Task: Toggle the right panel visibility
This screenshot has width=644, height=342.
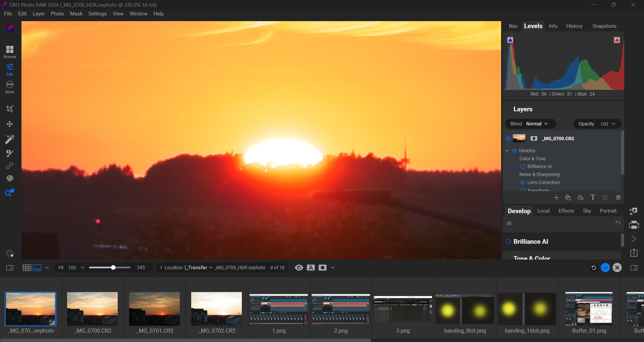Action: coord(634,268)
